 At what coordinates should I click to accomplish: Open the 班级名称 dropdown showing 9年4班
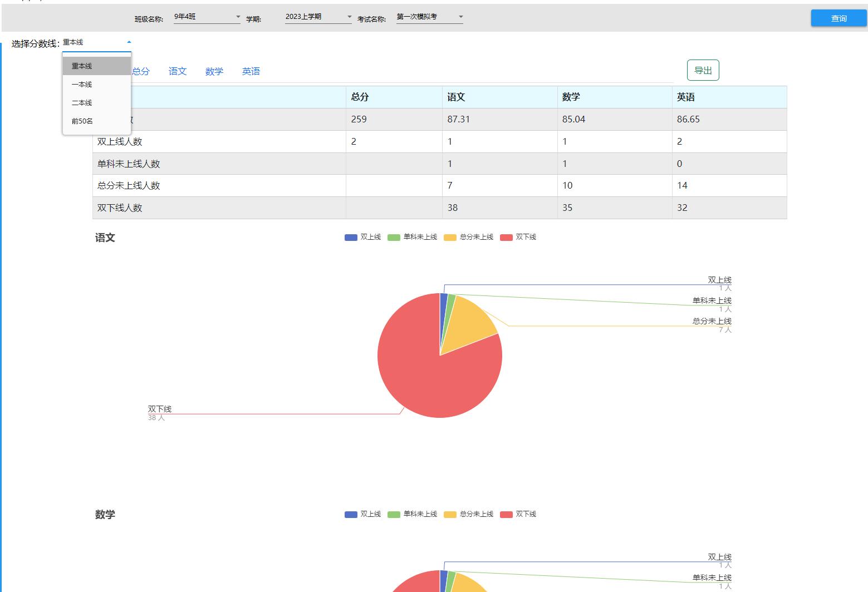(207, 17)
